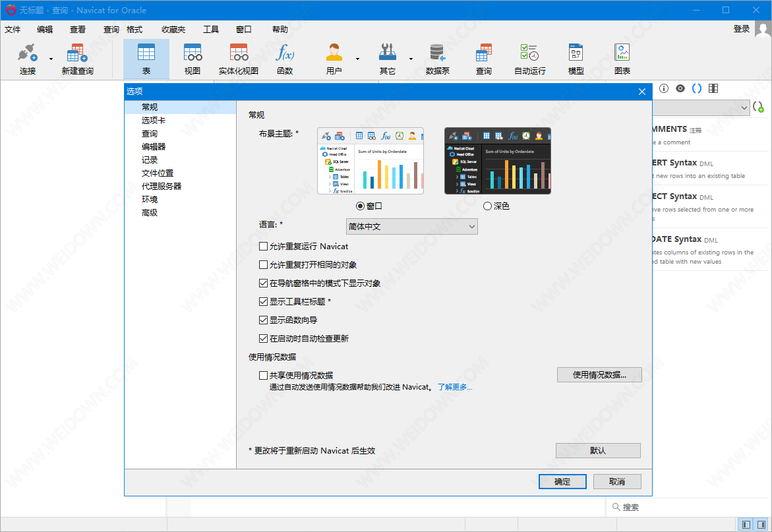The image size is (772, 532).
Task: Expand the arrow next to 其它
Action: point(411,59)
